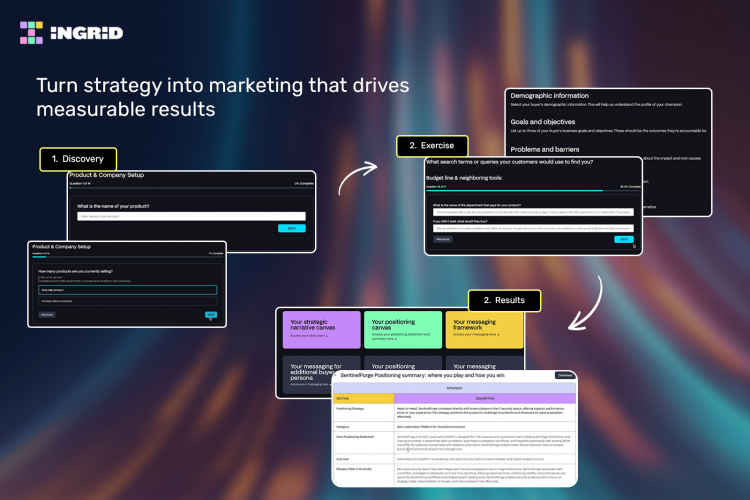This screenshot has width=750, height=500.
Task: Click the 'Positioning Strategy' table row label
Action: click(350, 409)
